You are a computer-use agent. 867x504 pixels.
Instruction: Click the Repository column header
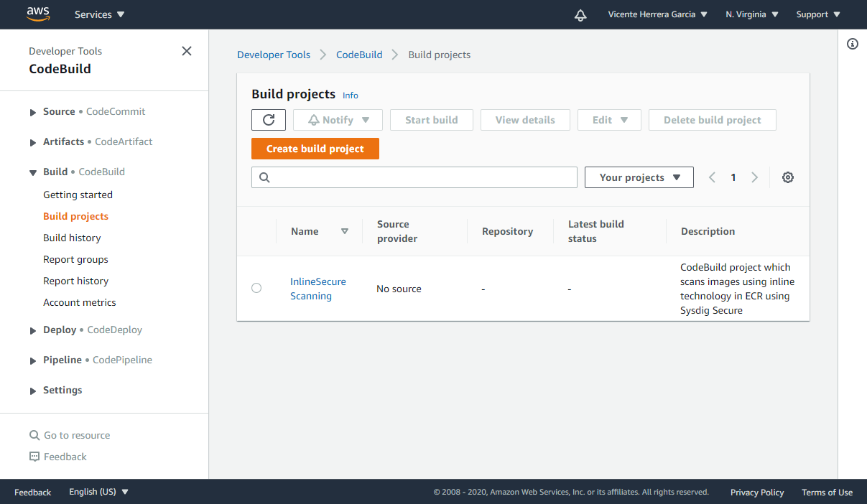click(508, 231)
